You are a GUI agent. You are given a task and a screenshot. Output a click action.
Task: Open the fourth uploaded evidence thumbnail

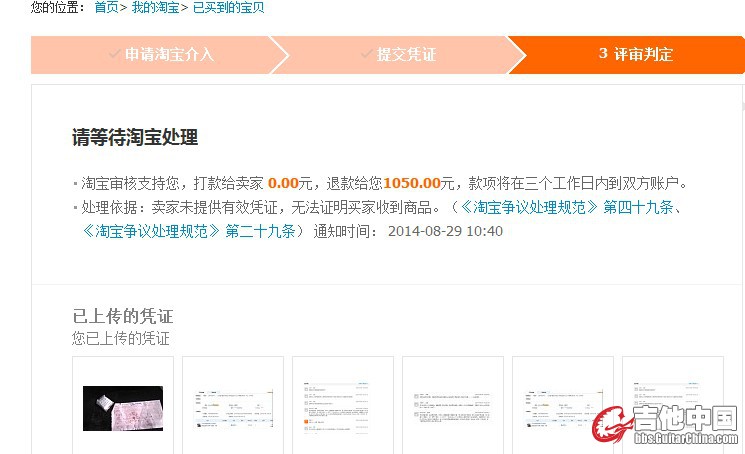pyautogui.click(x=453, y=408)
